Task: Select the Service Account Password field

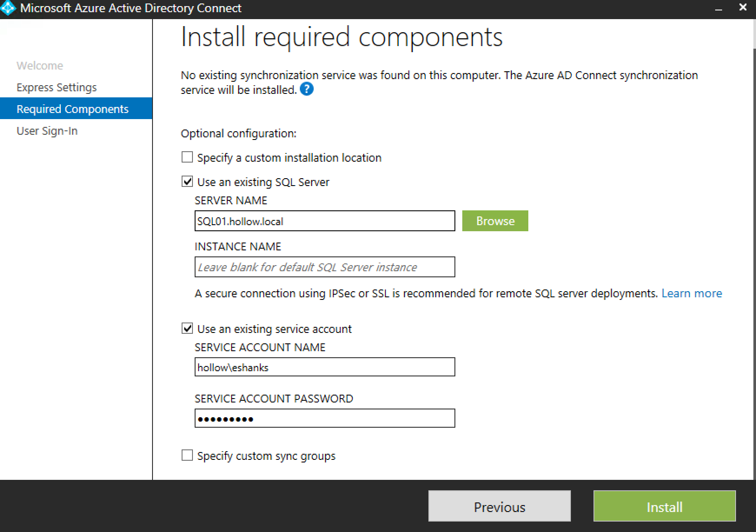Action: [x=325, y=419]
